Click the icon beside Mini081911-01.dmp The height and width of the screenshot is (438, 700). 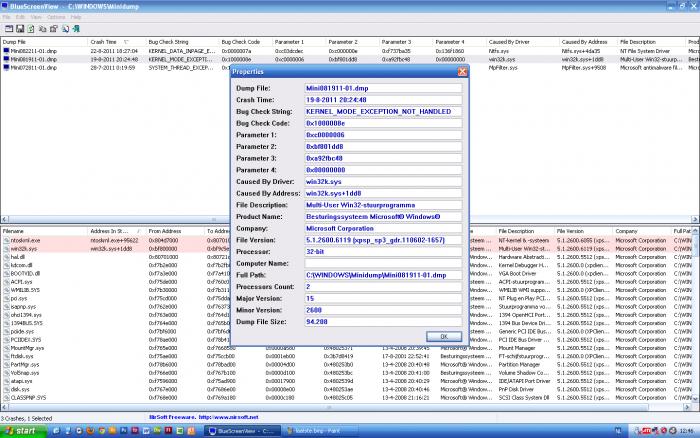click(x=6, y=59)
